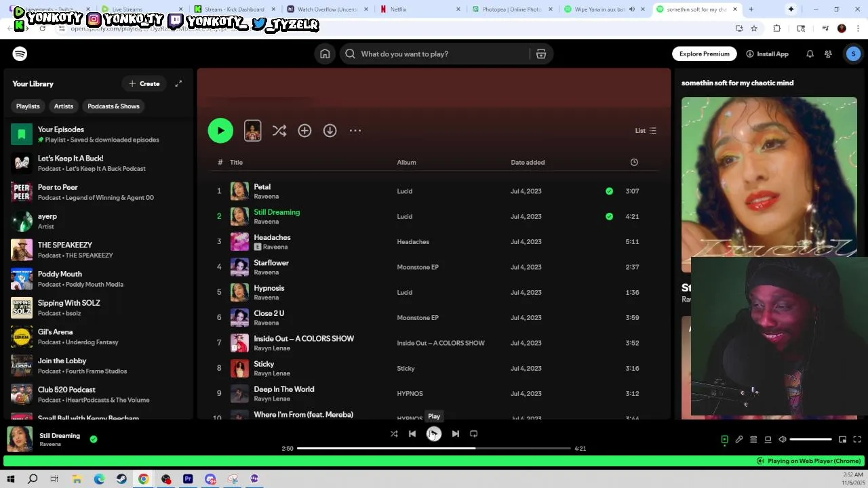Download the playlist with arrow icon
The height and width of the screenshot is (488, 868).
coord(330,130)
